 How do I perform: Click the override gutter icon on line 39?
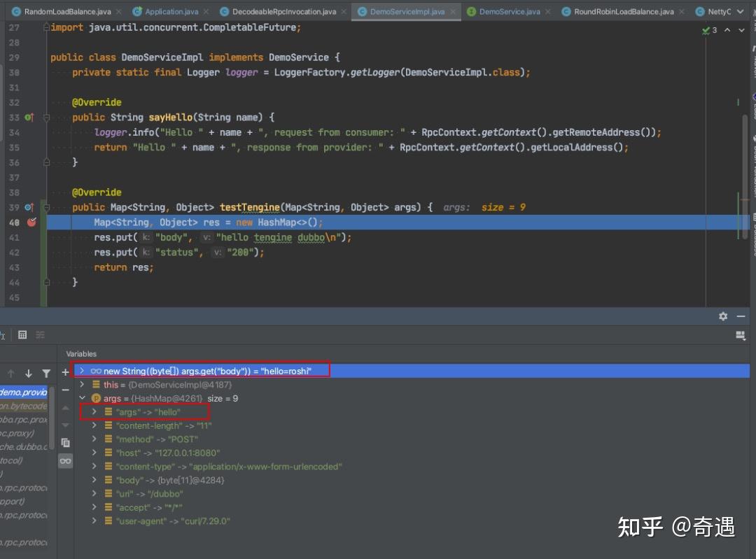pyautogui.click(x=29, y=207)
